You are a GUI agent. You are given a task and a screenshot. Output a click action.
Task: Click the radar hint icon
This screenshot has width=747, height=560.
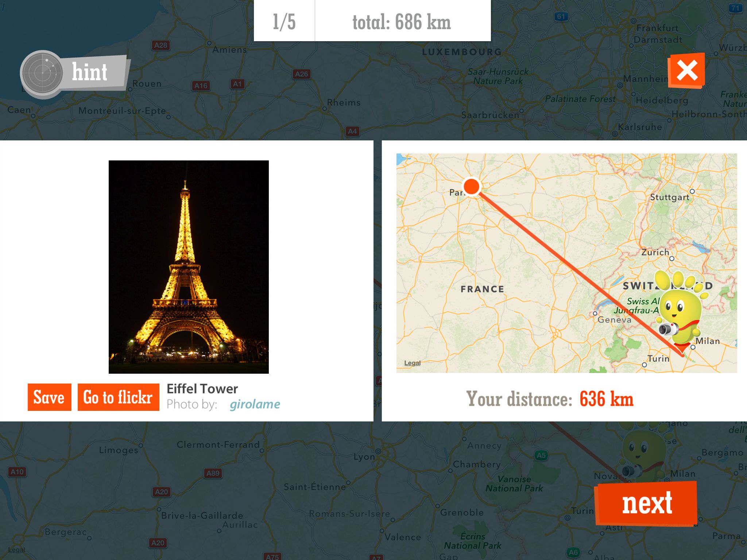[x=43, y=74]
